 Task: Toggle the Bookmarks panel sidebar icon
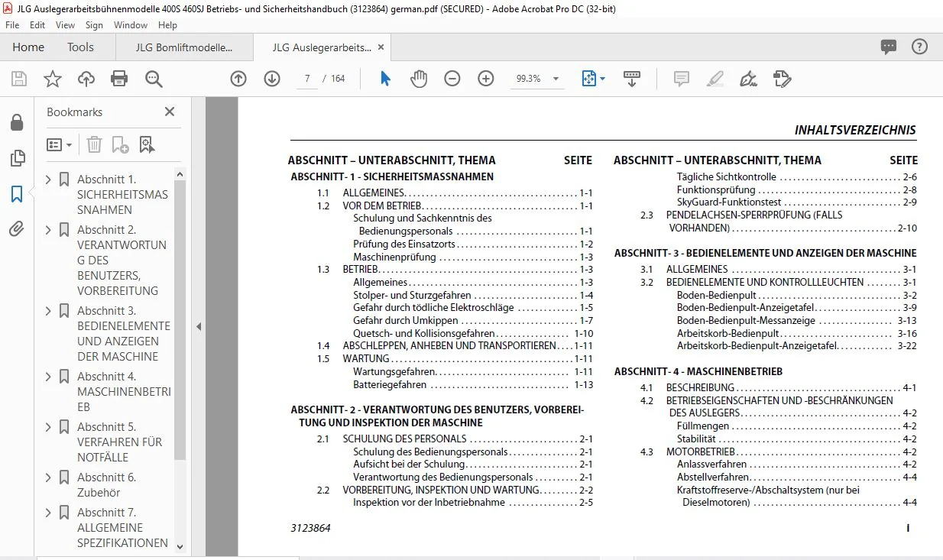[x=17, y=194]
